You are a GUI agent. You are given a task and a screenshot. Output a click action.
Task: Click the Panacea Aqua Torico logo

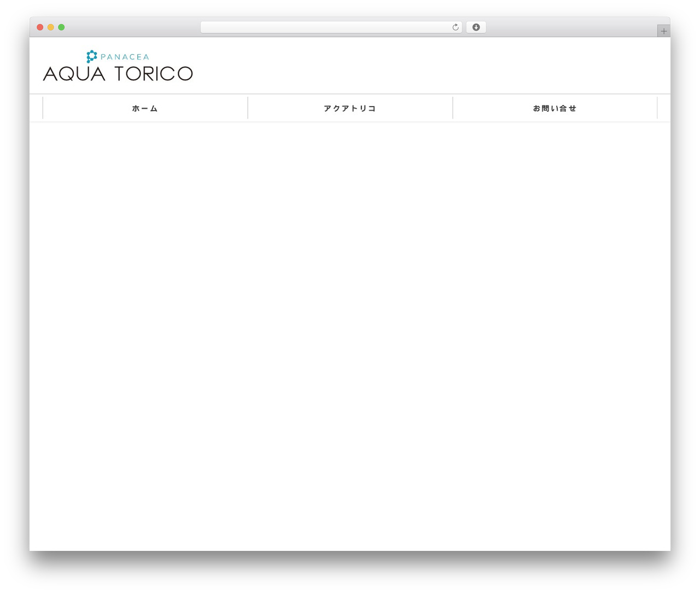pos(118,66)
